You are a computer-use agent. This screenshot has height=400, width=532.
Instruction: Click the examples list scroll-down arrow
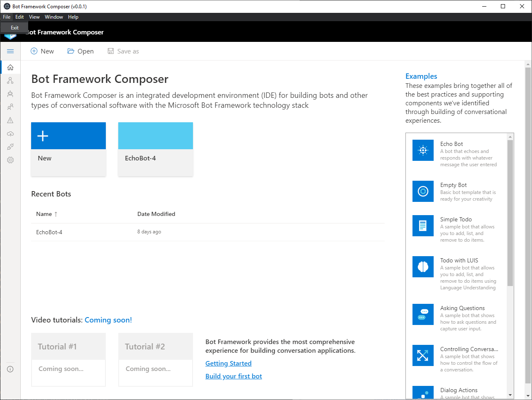[x=510, y=395]
